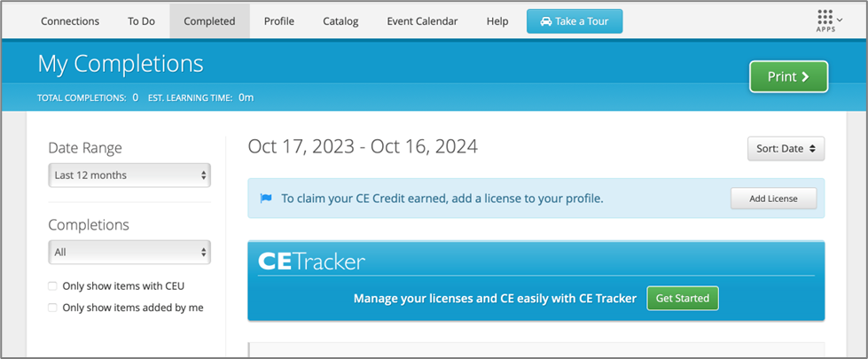This screenshot has width=868, height=359.
Task: Click the arrow icon on the Print button
Action: pyautogui.click(x=806, y=77)
